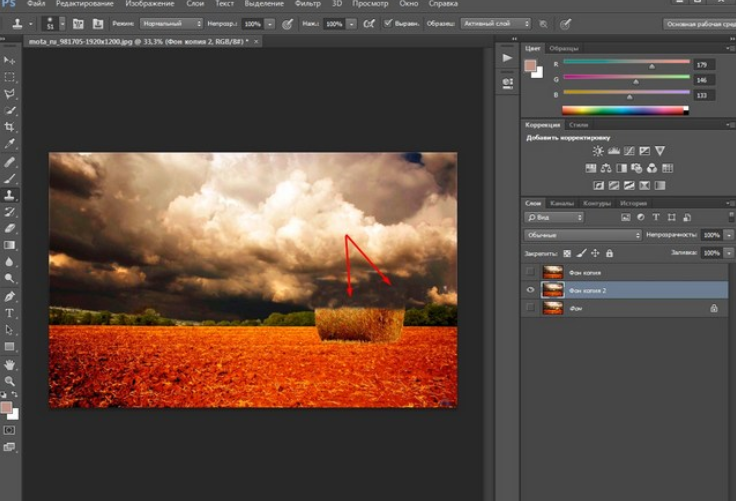Select the Hand tool
The height and width of the screenshot is (501, 736).
click(9, 364)
